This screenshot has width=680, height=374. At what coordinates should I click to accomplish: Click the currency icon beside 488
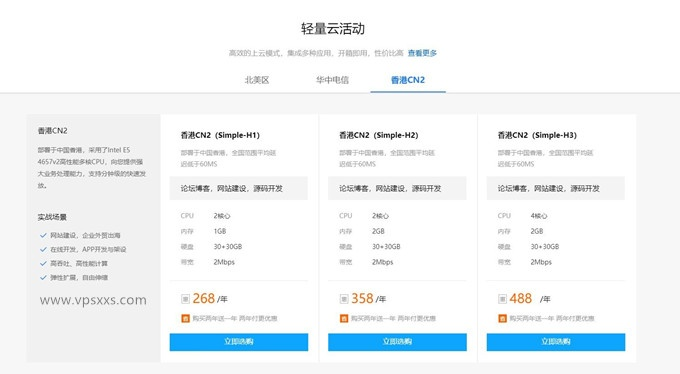point(502,299)
